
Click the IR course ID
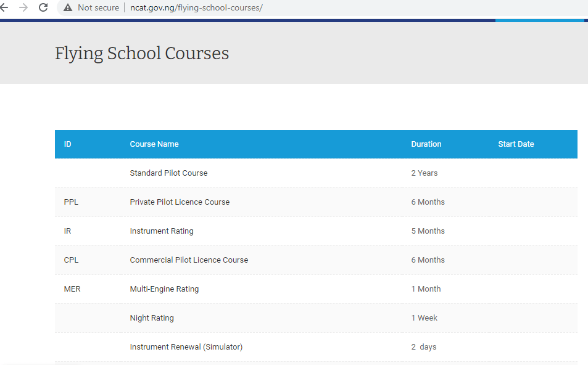click(67, 231)
